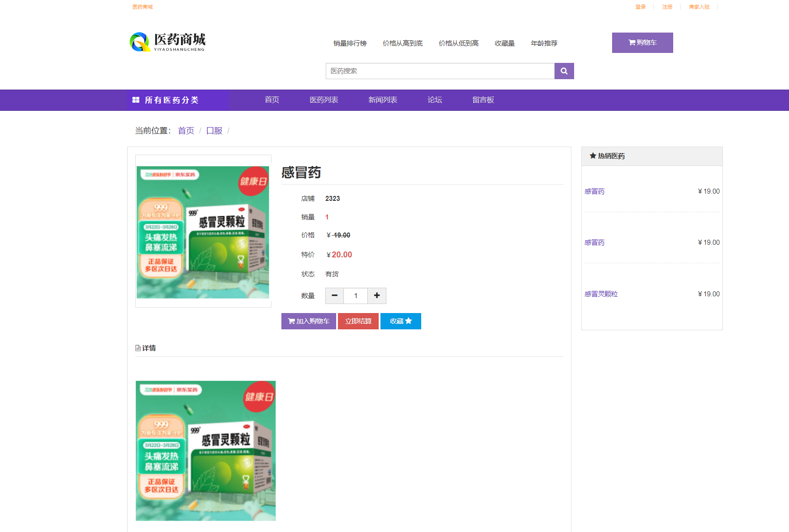Click inside the 医药搜索 search field

[x=439, y=71]
